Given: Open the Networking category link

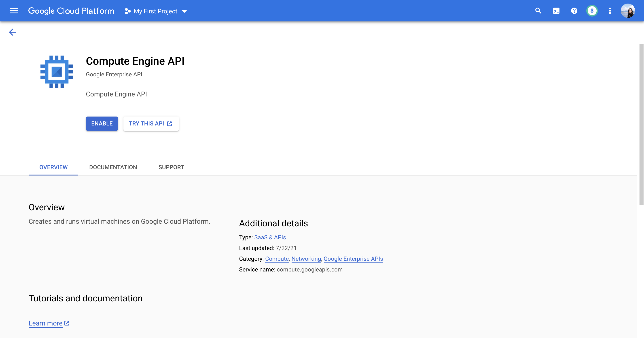Looking at the screenshot, I should [306, 259].
